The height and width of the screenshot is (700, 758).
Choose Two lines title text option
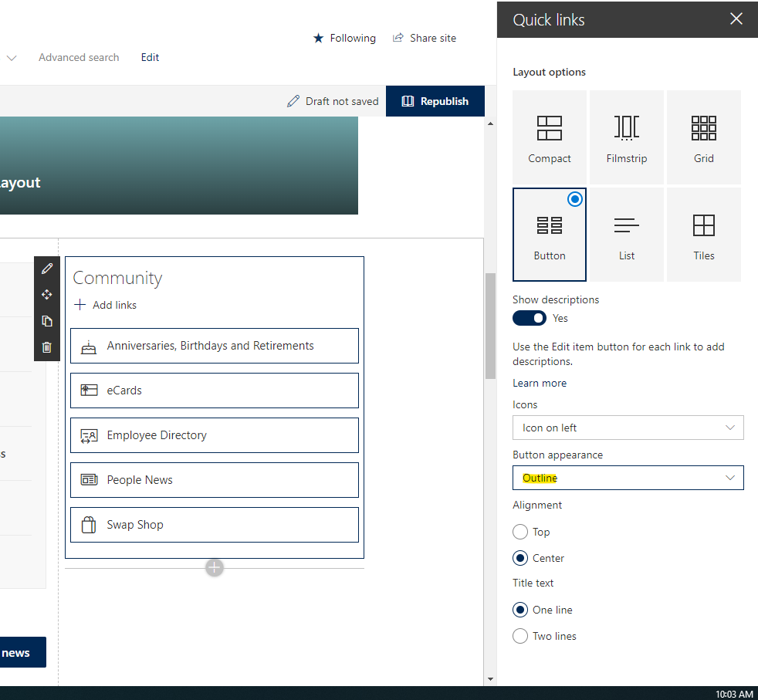pos(520,636)
